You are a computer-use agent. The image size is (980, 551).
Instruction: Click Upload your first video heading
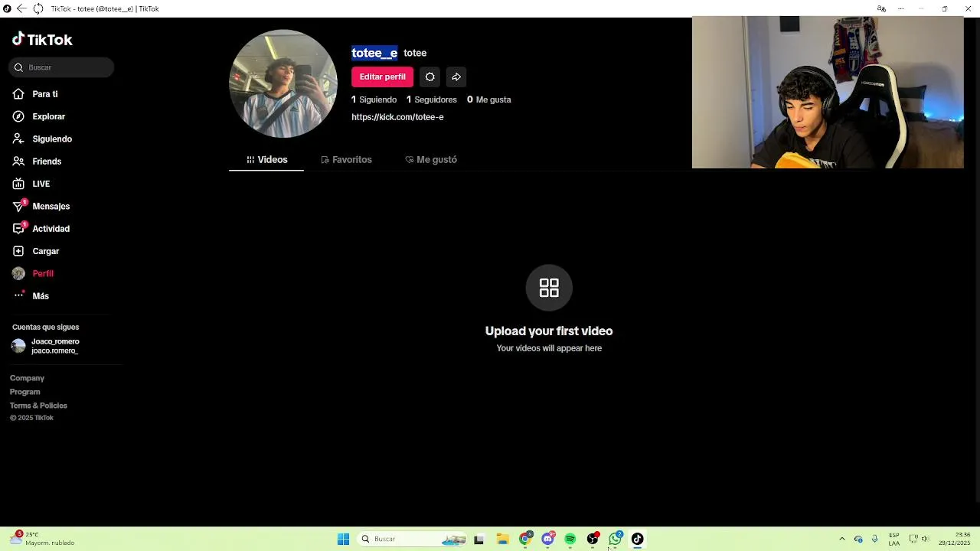pos(549,331)
